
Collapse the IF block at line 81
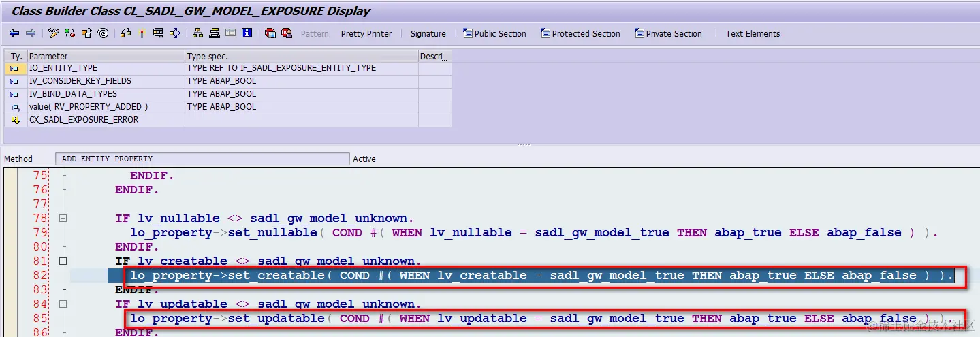coord(63,261)
